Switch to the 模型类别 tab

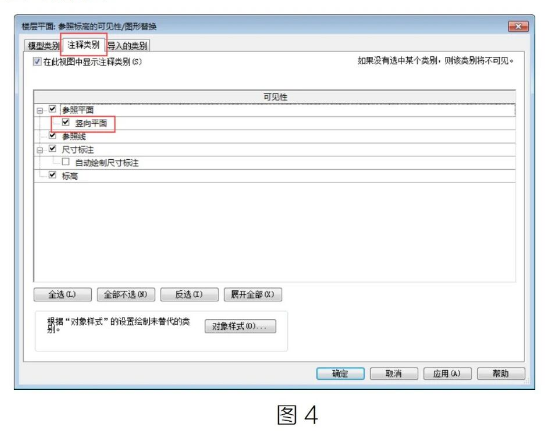pos(43,46)
